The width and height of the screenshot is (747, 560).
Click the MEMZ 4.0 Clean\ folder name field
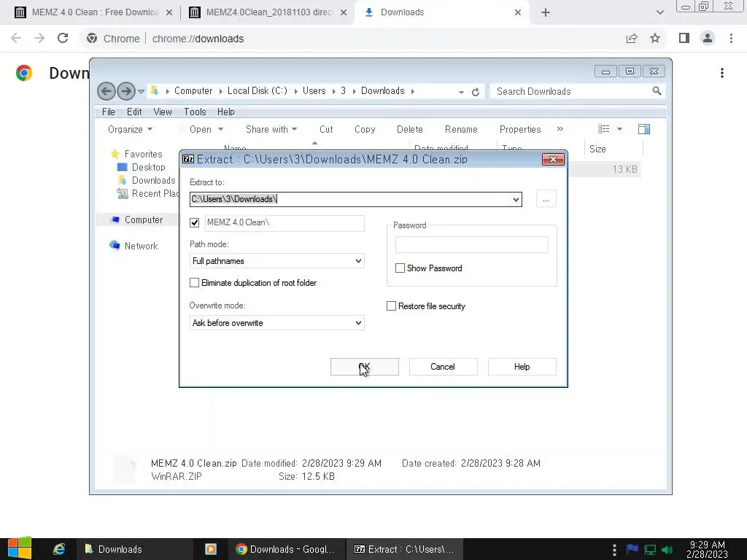pyautogui.click(x=285, y=223)
